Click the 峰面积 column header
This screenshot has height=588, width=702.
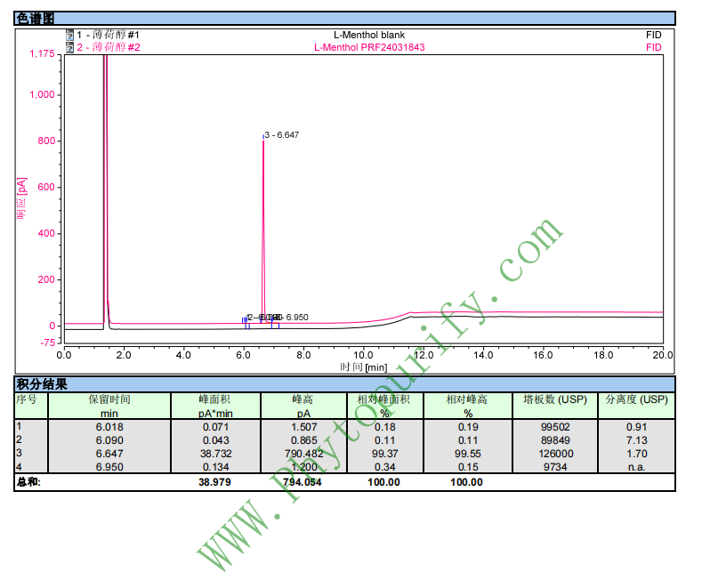coord(214,400)
